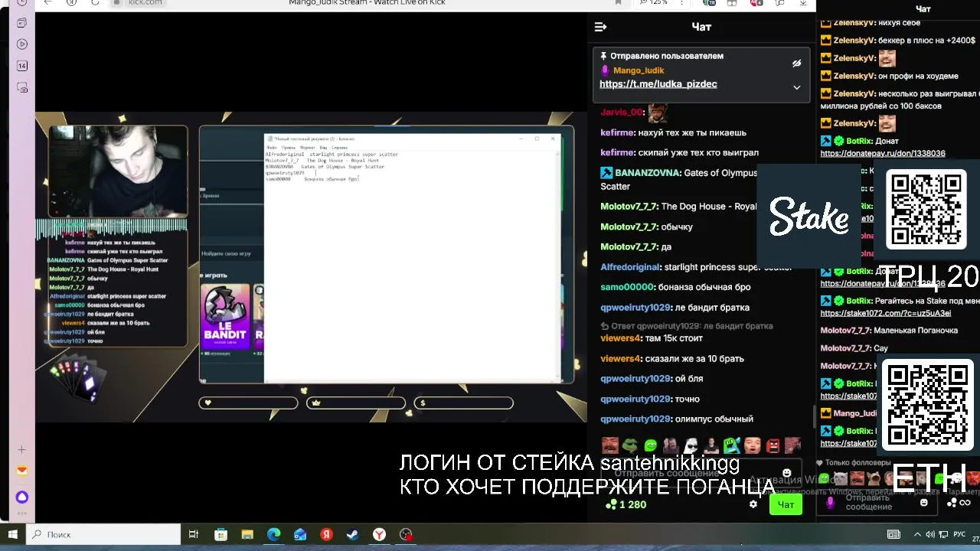Open File Explorer from the taskbar

pos(247,534)
